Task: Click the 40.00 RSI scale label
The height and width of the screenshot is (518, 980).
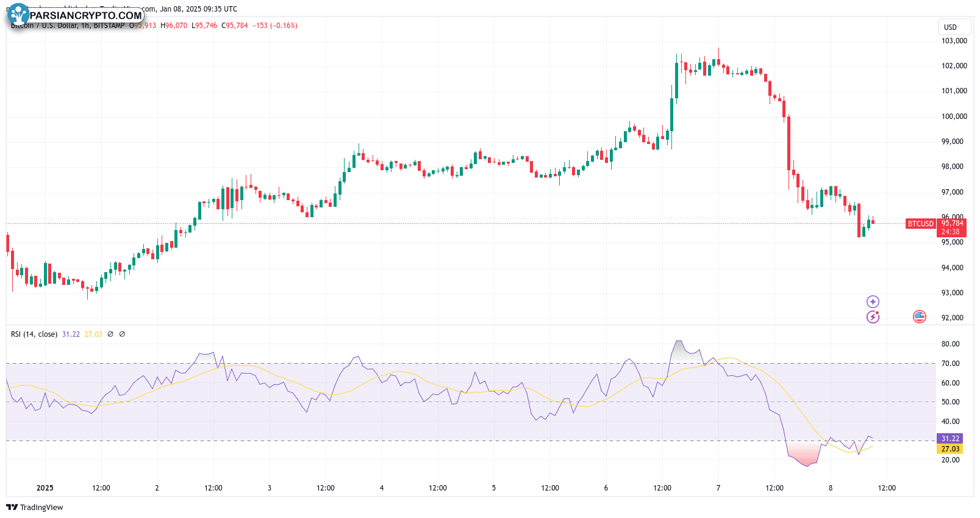Action: [x=951, y=422]
